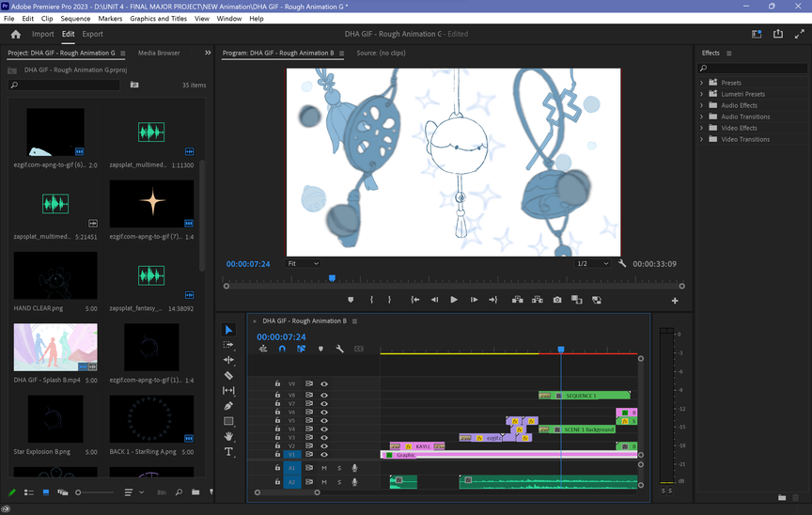Viewport: 812px width, 515px height.
Task: Step forward one frame
Action: click(x=474, y=300)
